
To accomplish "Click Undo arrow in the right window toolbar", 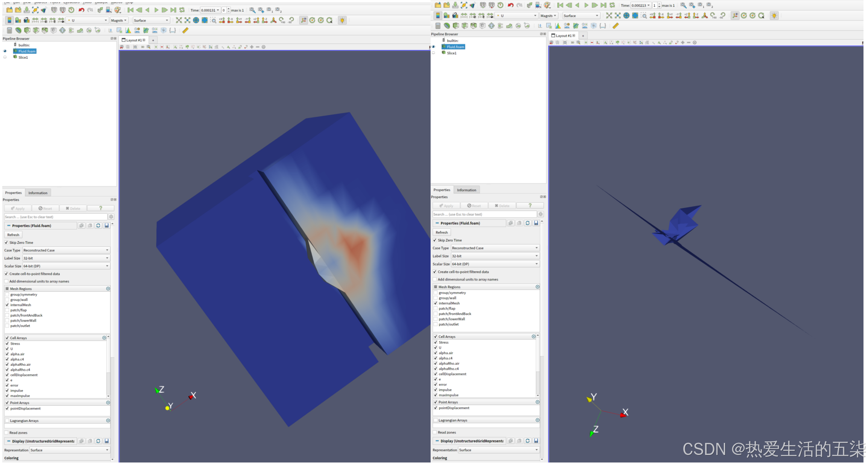I will tap(510, 5).
